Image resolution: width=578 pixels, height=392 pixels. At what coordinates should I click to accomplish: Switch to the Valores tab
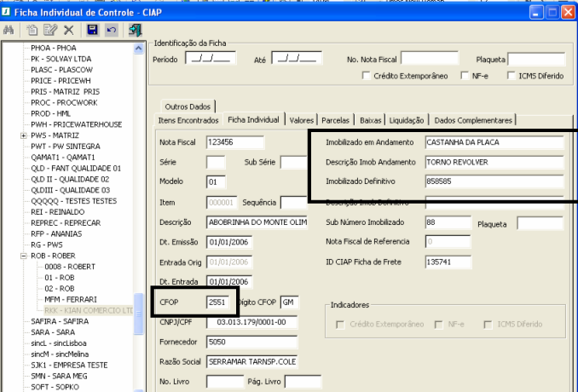[302, 120]
